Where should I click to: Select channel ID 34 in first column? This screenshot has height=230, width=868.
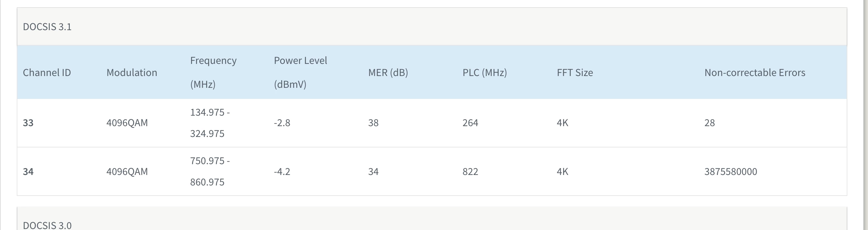click(x=28, y=171)
